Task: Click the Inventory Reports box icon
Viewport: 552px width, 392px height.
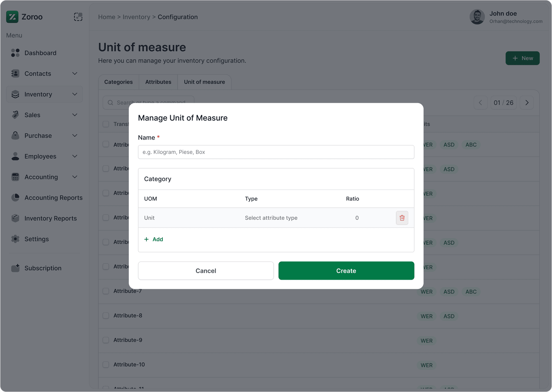Action: 15,218
